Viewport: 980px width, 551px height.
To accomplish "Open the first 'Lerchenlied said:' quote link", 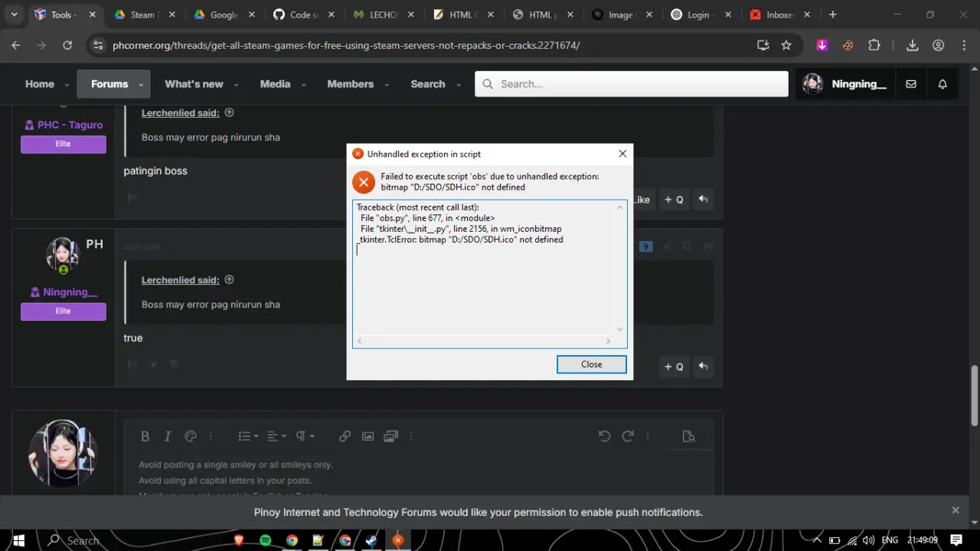I will [x=181, y=113].
